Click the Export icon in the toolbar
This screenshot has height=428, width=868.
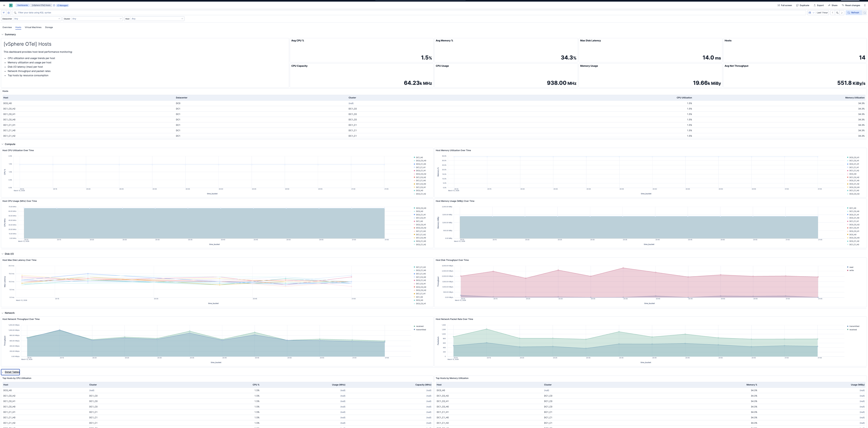[x=815, y=5]
